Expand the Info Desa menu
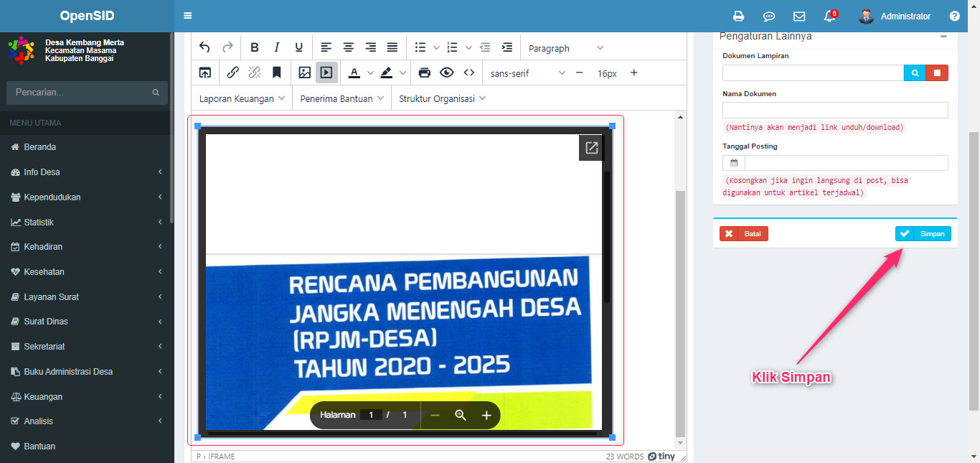 pyautogui.click(x=86, y=172)
